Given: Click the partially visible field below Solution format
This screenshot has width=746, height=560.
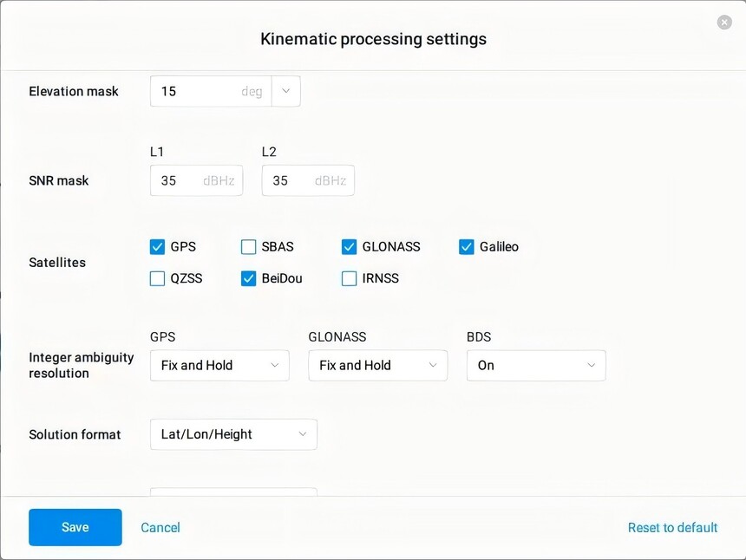Looking at the screenshot, I should 233,492.
